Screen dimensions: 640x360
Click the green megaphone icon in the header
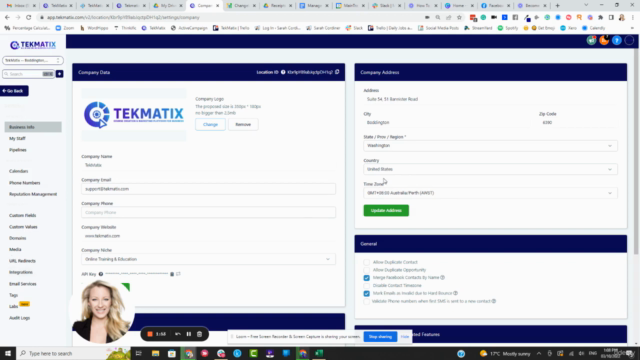tap(591, 40)
